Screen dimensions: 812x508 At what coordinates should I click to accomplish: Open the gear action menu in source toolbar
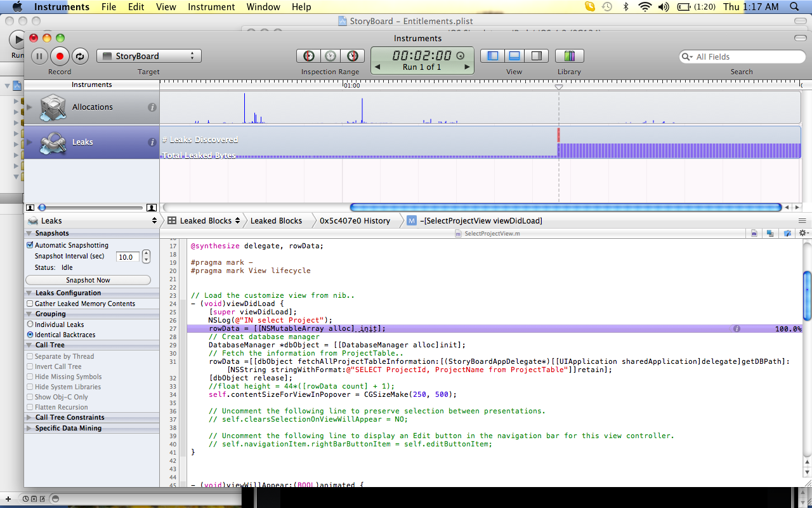click(x=804, y=234)
